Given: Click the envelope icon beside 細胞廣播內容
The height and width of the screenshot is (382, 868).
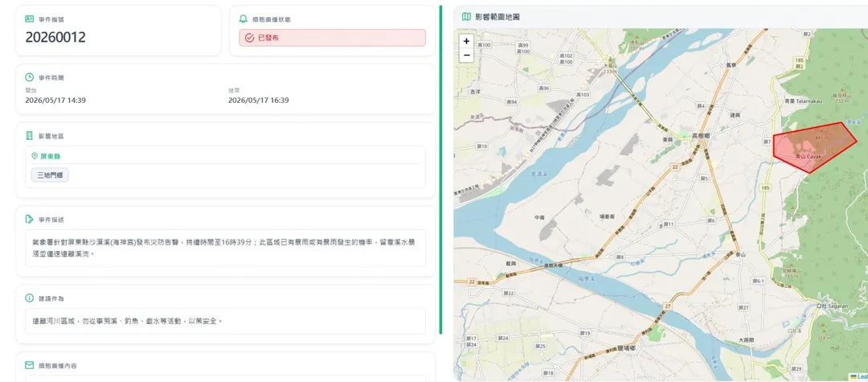Looking at the screenshot, I should [x=30, y=365].
